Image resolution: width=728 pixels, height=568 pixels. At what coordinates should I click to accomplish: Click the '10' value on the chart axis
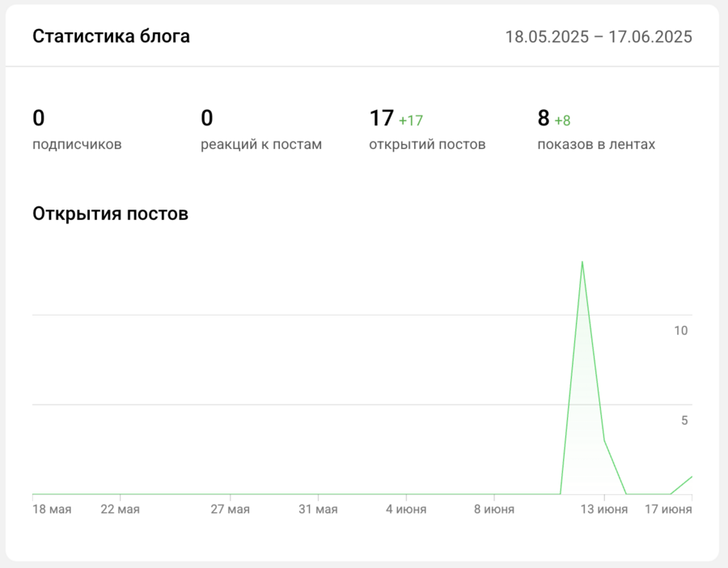(680, 331)
